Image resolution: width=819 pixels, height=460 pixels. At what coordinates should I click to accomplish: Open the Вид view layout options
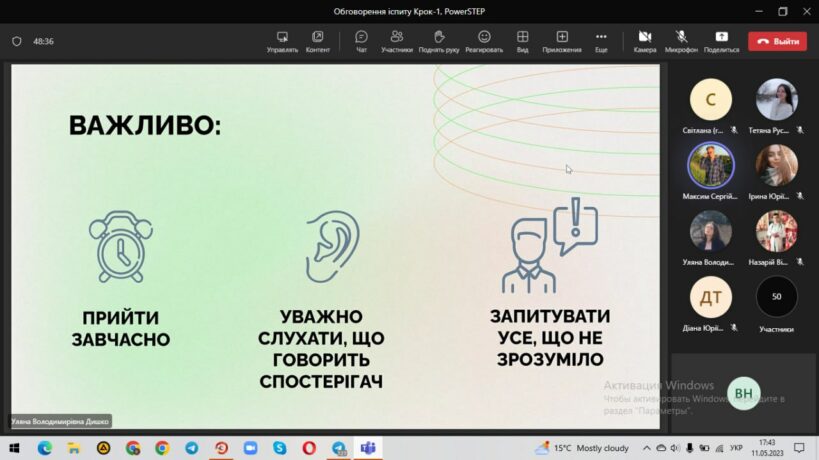click(x=522, y=39)
